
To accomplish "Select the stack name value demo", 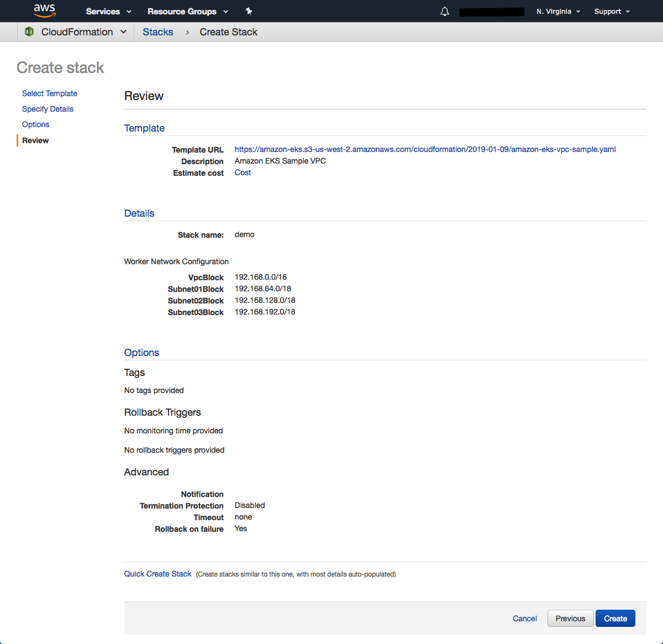I will (x=244, y=234).
